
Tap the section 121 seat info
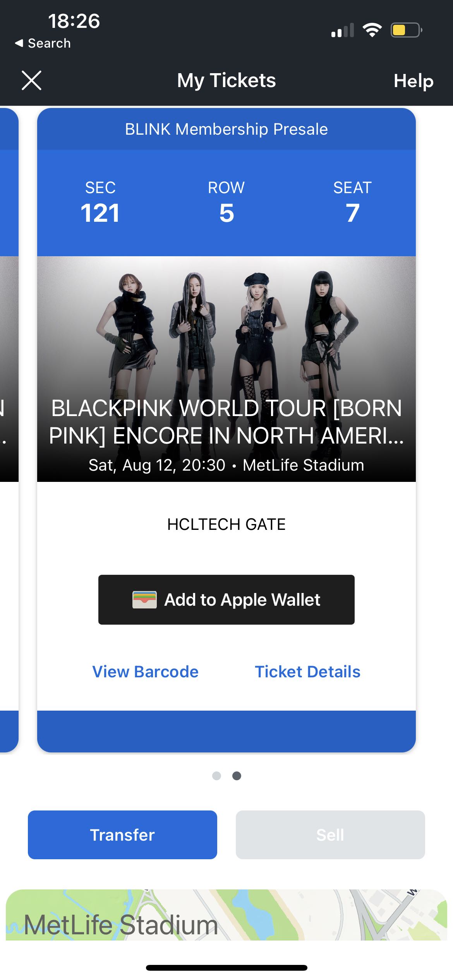[100, 203]
